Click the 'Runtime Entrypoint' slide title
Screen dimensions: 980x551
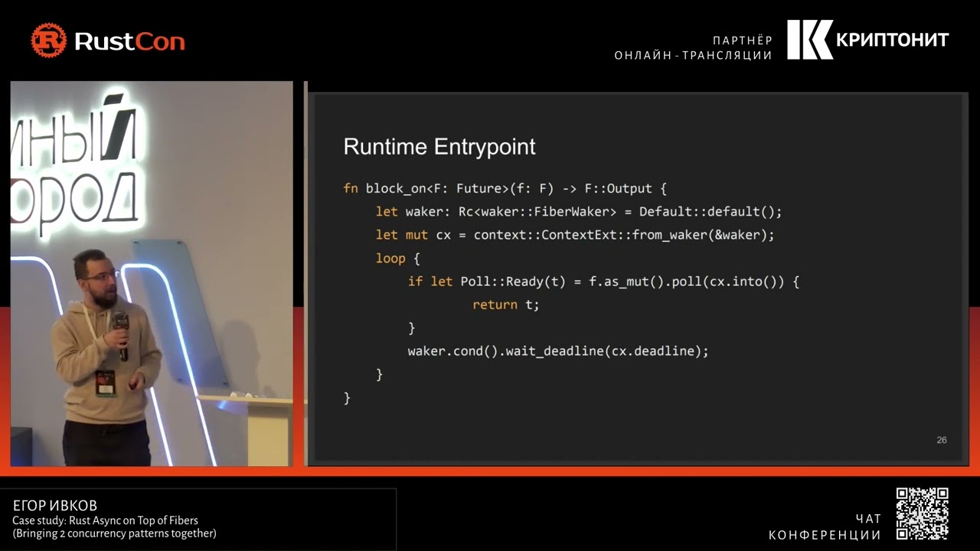(x=439, y=147)
